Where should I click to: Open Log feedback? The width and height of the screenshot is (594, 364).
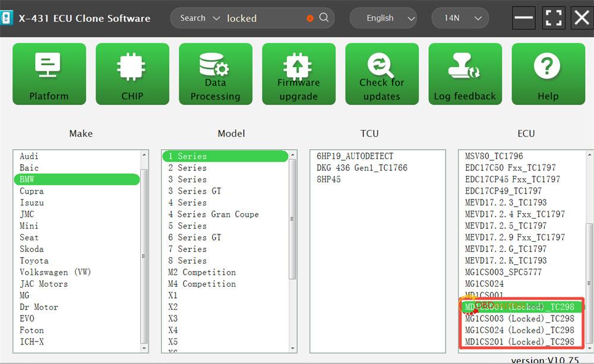point(465,74)
